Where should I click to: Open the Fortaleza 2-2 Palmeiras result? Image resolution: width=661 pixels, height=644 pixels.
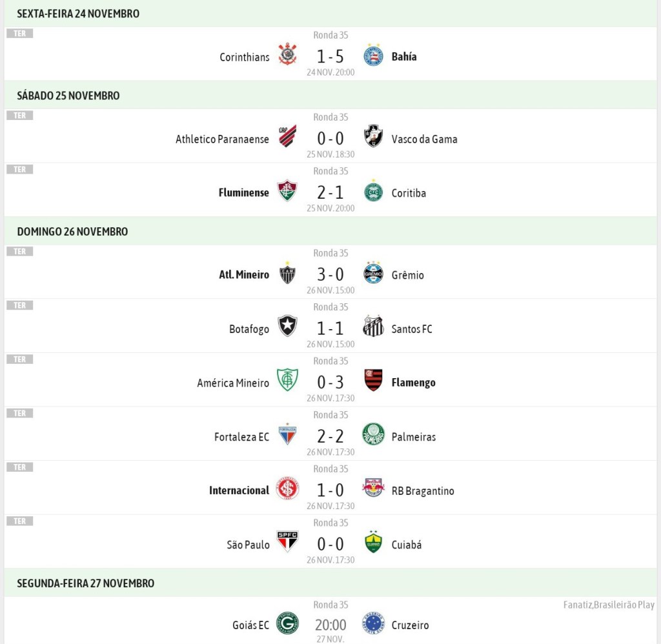330,437
